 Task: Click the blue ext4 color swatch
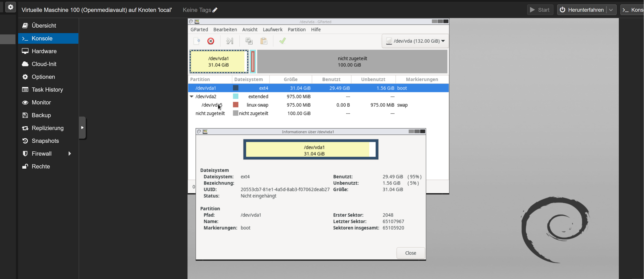(x=235, y=88)
